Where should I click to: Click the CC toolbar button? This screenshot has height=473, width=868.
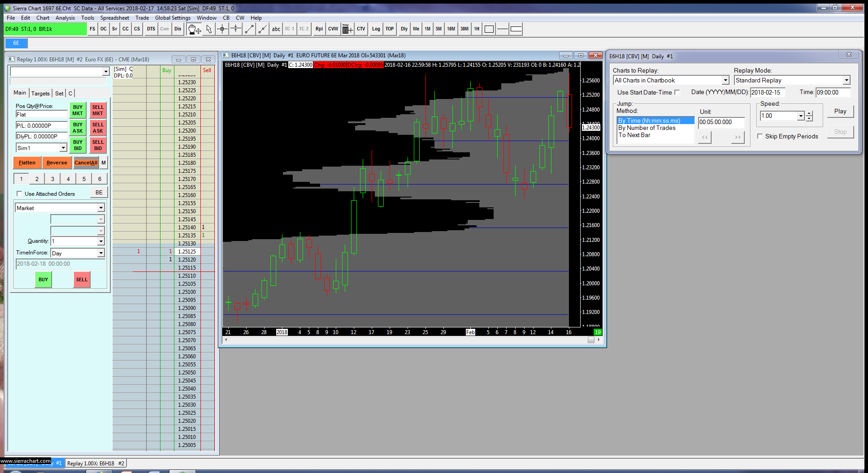coord(126,29)
